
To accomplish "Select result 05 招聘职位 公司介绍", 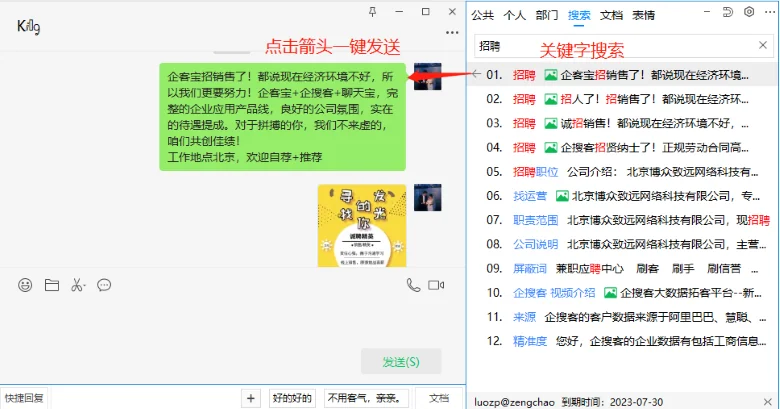I will click(622, 172).
